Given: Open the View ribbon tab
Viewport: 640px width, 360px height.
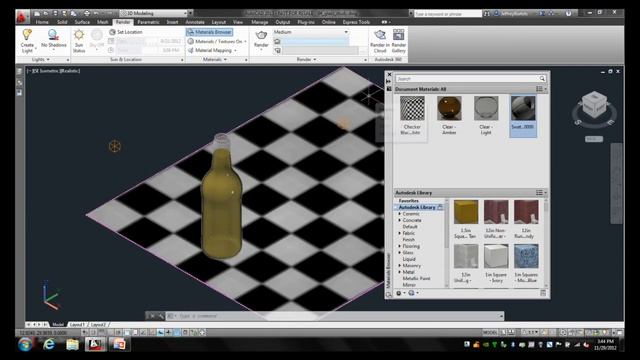Looking at the screenshot, I should [238, 22].
